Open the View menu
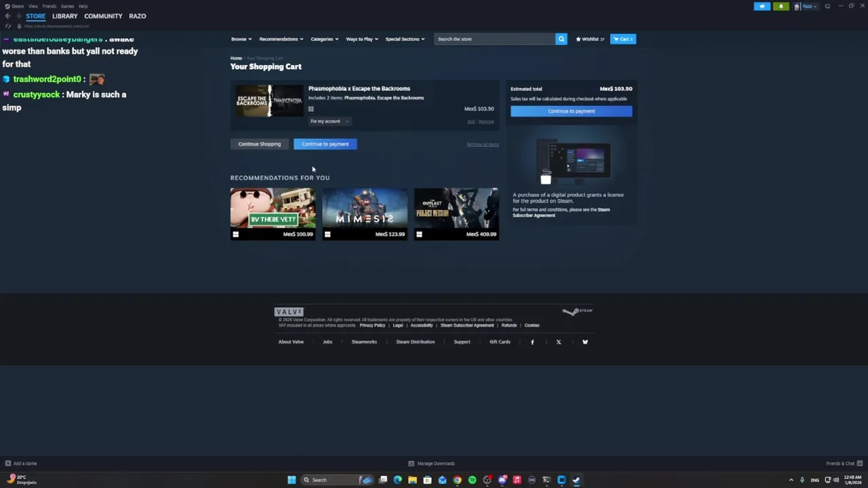This screenshot has height=488, width=868. (33, 6)
